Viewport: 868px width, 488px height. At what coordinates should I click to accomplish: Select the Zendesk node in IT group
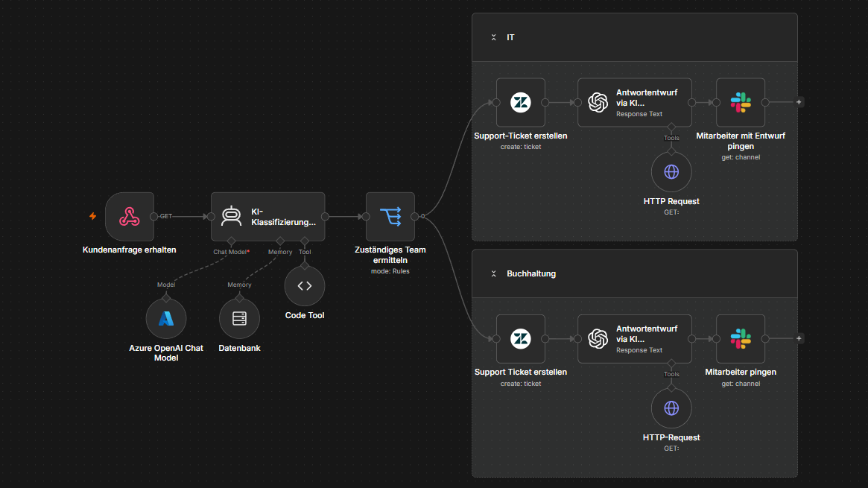tap(520, 102)
